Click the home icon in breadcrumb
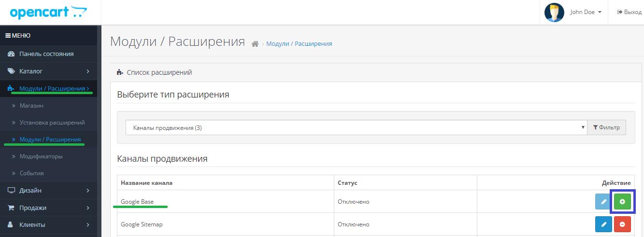 click(255, 44)
